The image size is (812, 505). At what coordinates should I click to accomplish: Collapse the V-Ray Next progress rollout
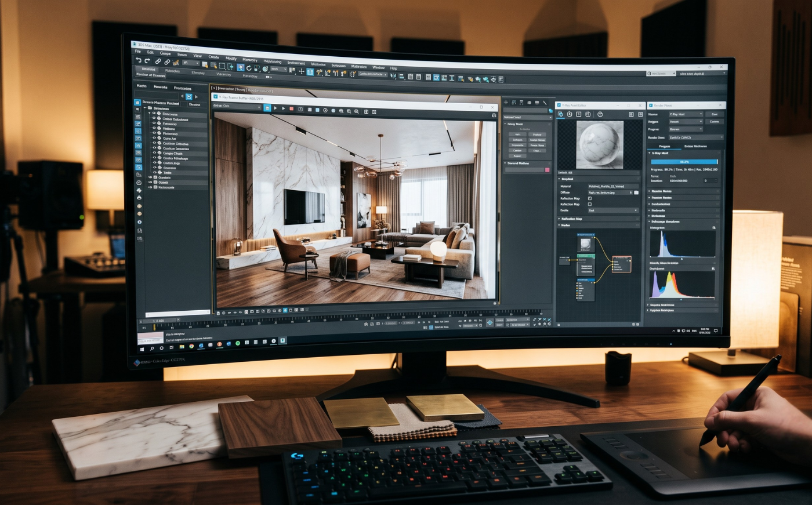[684, 153]
